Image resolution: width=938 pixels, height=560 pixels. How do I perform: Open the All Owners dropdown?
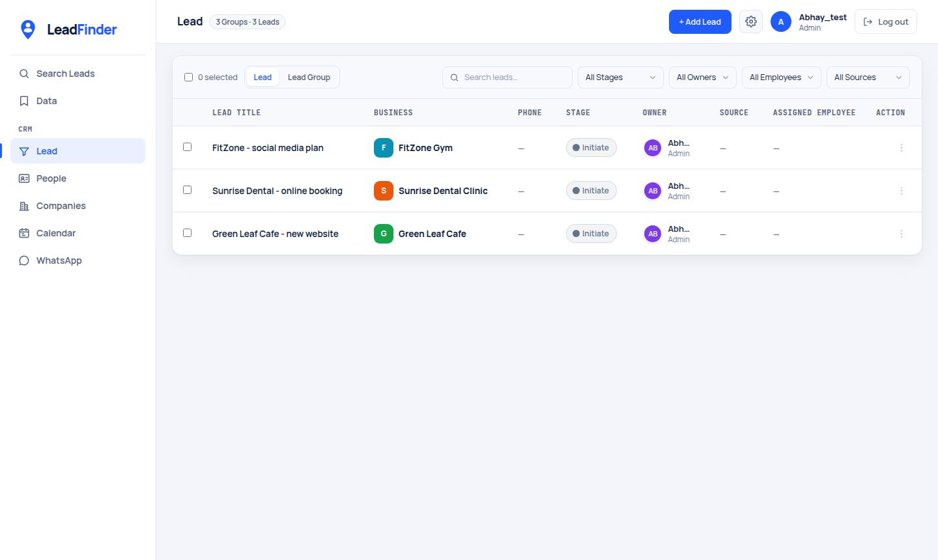(x=703, y=77)
